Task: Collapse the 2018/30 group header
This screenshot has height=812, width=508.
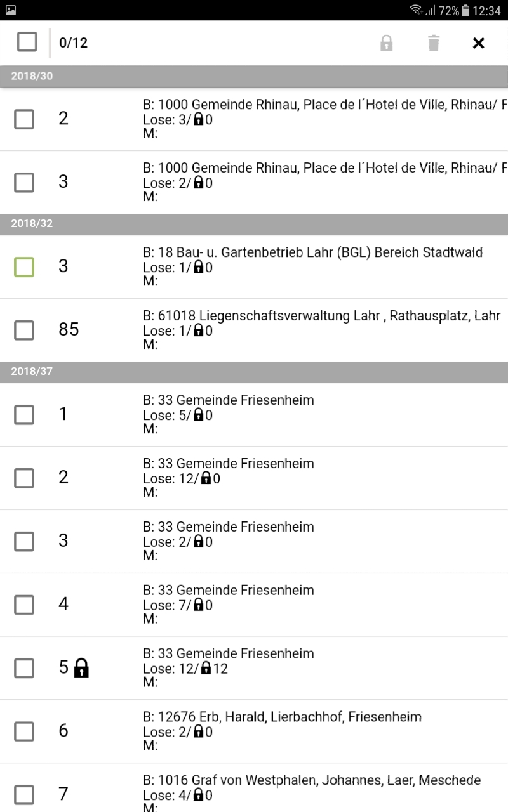Action: (x=254, y=76)
